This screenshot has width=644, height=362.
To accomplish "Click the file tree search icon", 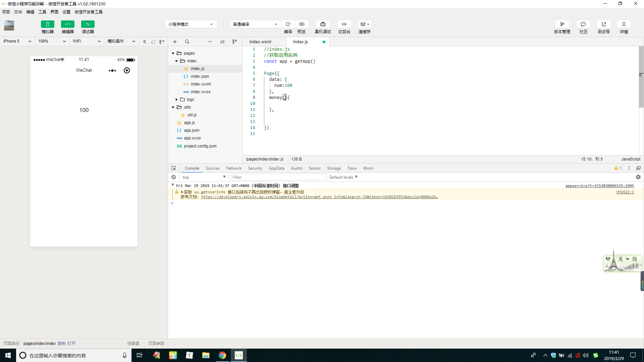I will point(187,42).
